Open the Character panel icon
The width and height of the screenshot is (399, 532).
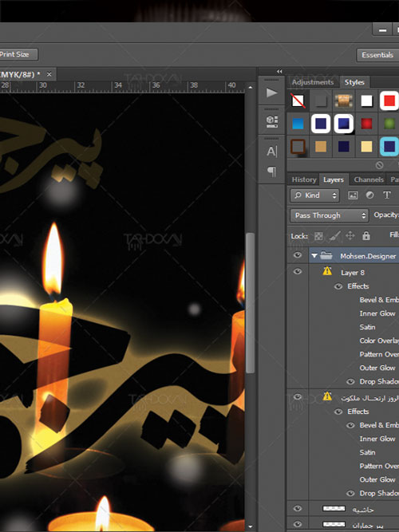coord(271,152)
